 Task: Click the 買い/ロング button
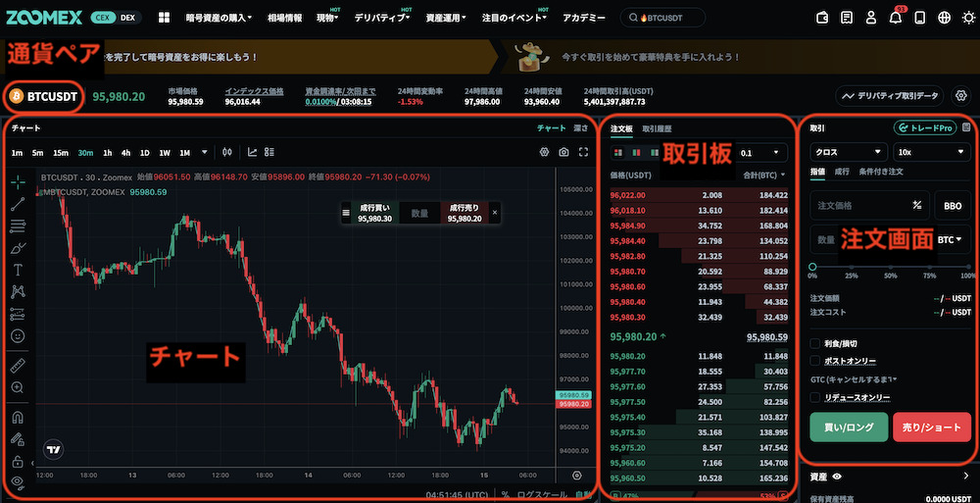(848, 428)
